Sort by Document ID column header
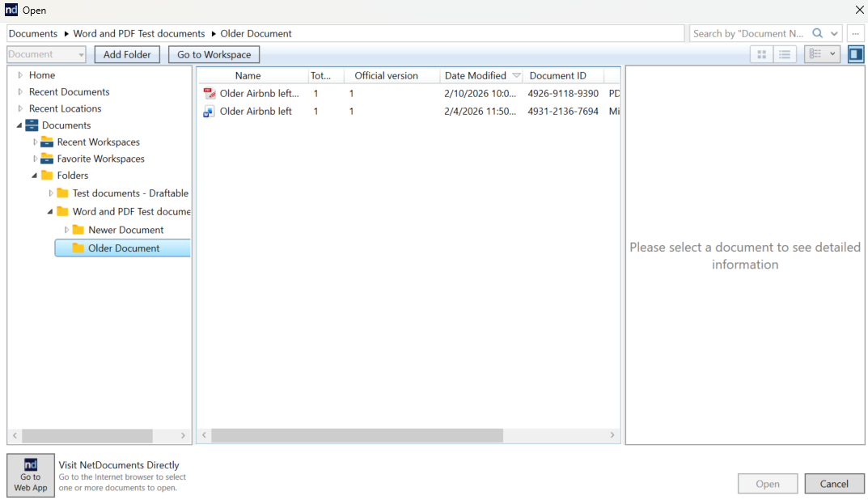Image resolution: width=868 pixels, height=500 pixels. [564, 76]
